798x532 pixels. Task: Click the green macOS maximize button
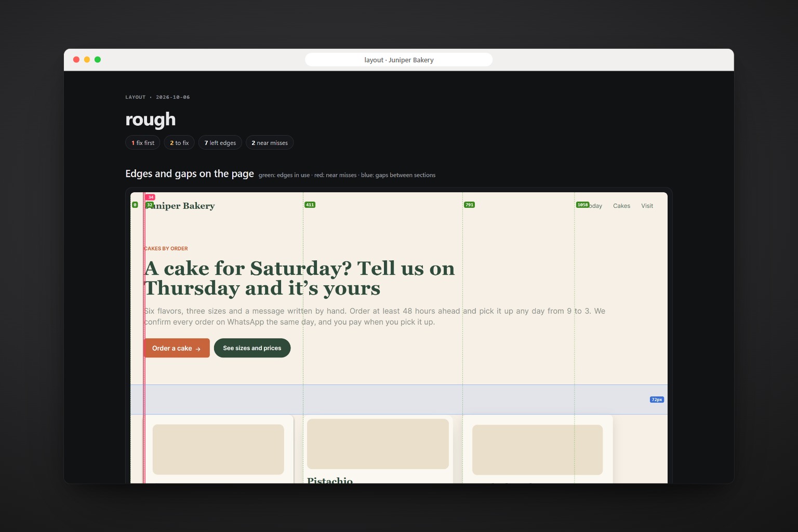point(98,60)
